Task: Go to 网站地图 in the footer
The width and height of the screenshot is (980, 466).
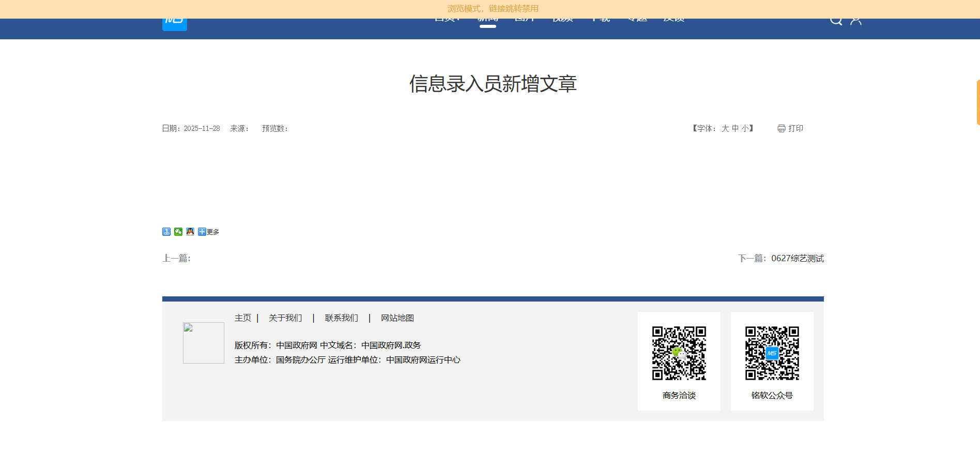Action: pos(397,318)
